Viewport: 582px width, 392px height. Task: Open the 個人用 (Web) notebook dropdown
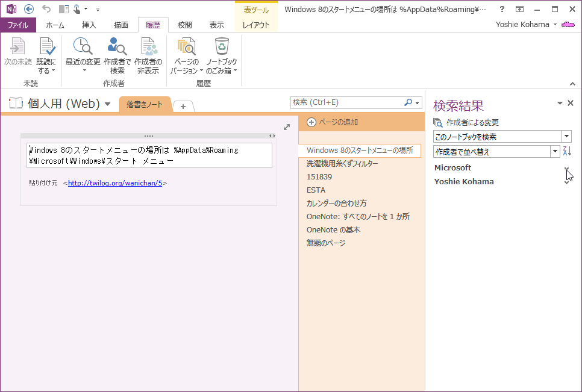[108, 104]
